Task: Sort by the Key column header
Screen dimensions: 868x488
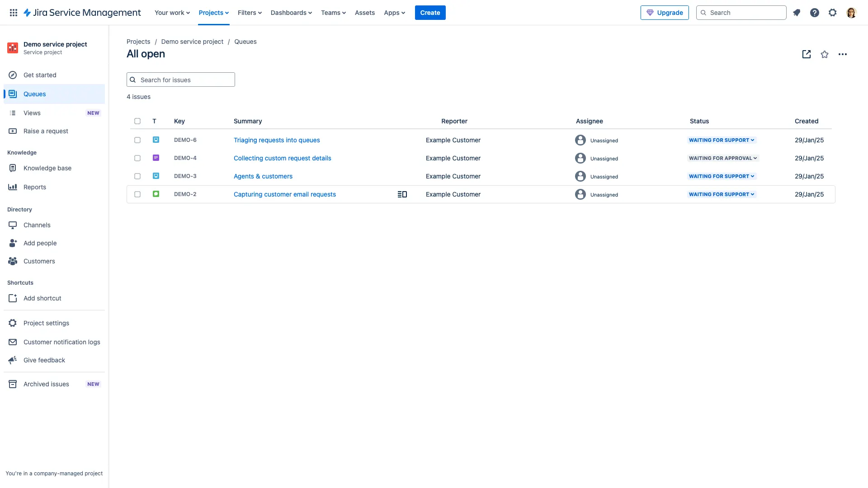Action: tap(179, 121)
